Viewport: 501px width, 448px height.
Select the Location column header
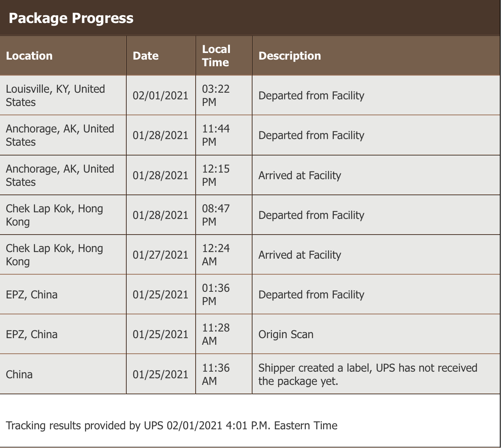pos(29,56)
